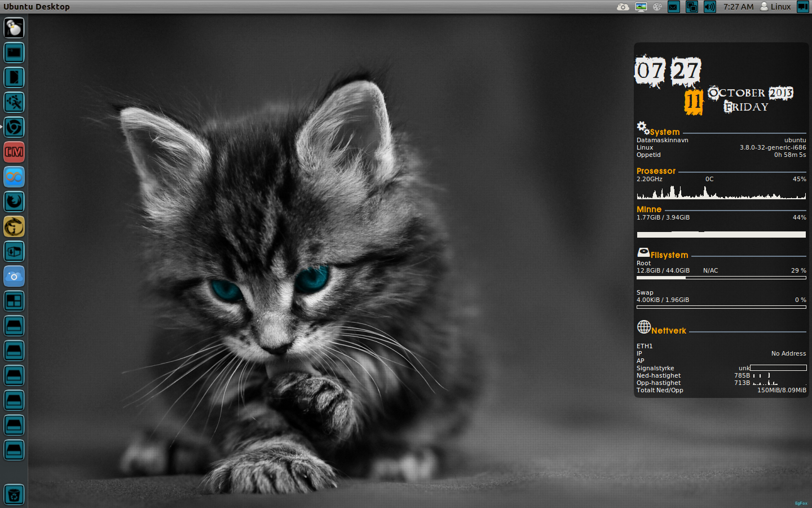812x508 pixels.
Task: Click the Nettverk section heading
Action: coord(669,331)
